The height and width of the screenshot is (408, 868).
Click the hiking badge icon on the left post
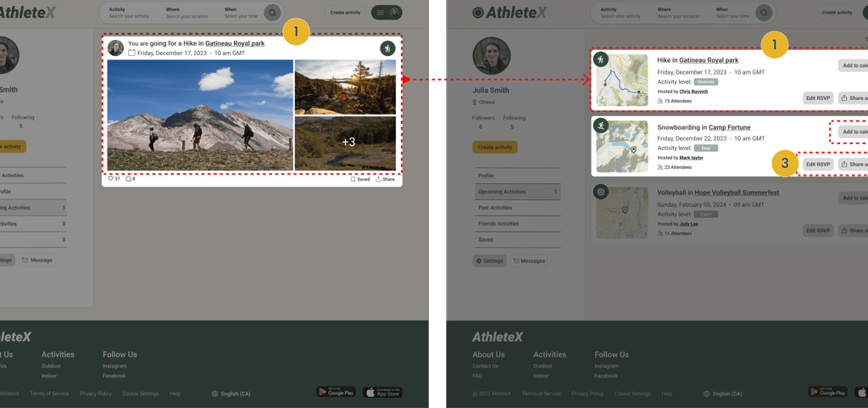point(387,48)
